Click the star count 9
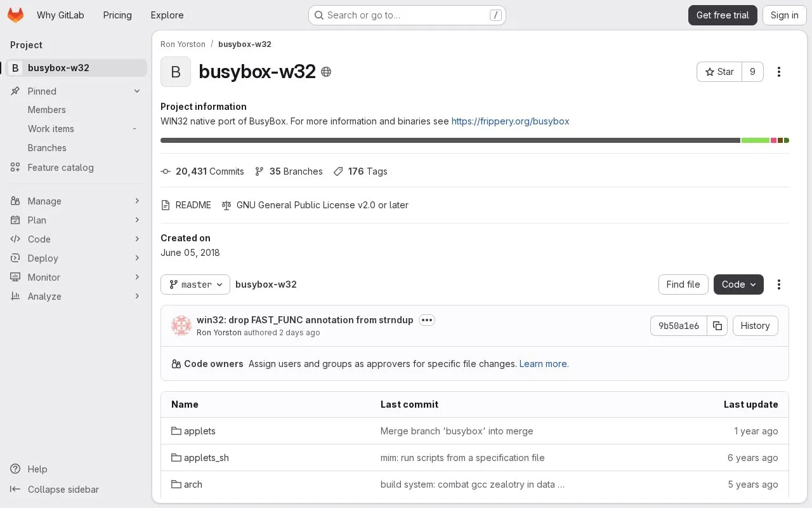The height and width of the screenshot is (508, 812). click(752, 72)
